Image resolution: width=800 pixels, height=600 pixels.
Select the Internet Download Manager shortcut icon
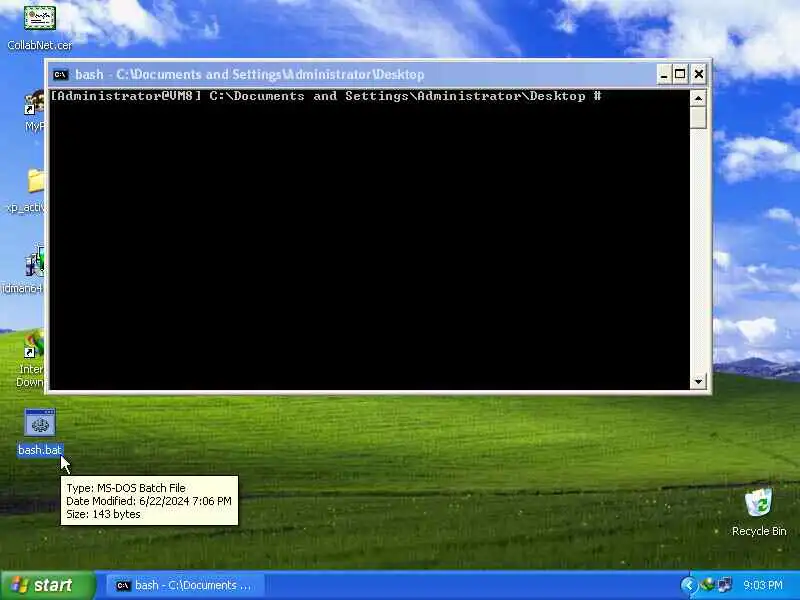click(34, 344)
